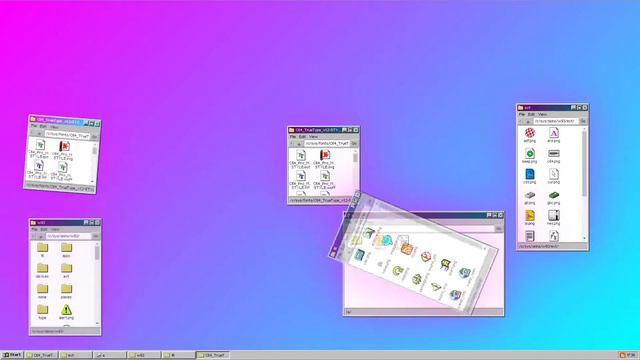
Task: Click the system tray icon on the taskbar
Action: click(x=622, y=355)
